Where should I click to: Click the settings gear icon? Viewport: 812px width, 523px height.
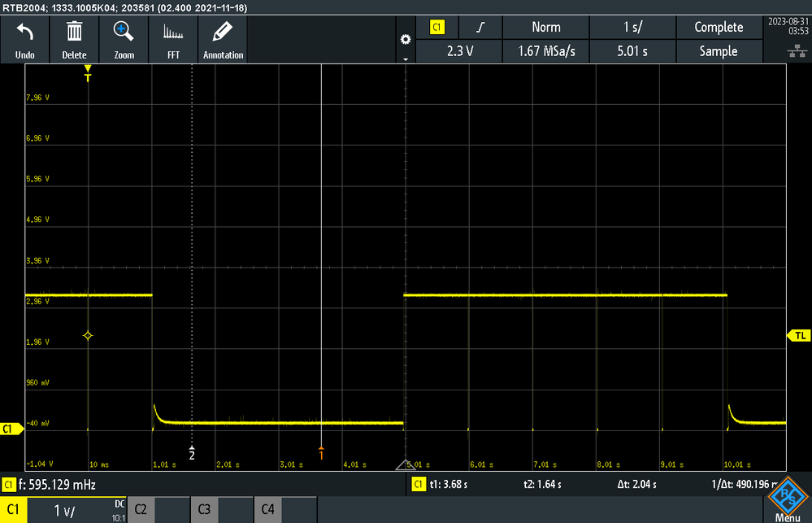pyautogui.click(x=405, y=39)
